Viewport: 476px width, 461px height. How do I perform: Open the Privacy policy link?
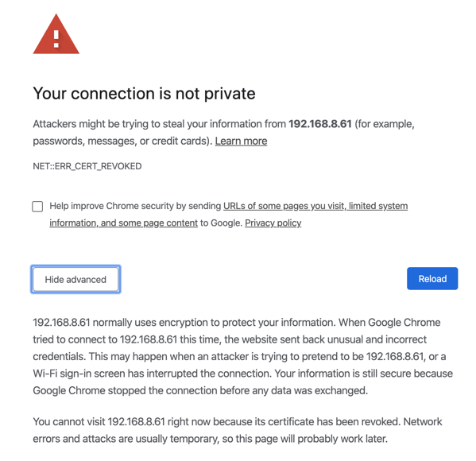point(273,223)
